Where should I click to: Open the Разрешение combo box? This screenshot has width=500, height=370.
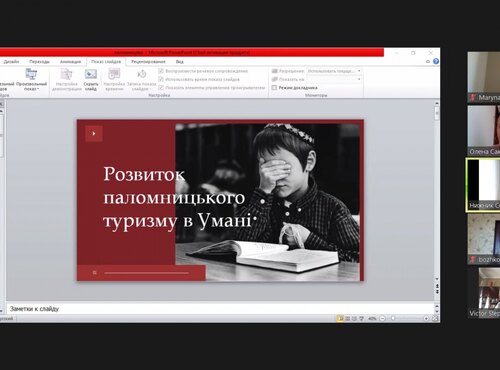pos(334,71)
